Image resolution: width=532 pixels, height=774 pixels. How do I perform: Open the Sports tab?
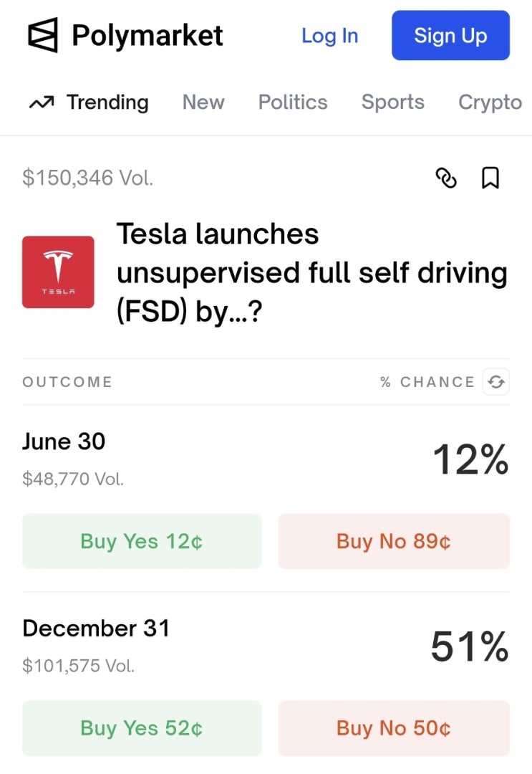pyautogui.click(x=392, y=102)
